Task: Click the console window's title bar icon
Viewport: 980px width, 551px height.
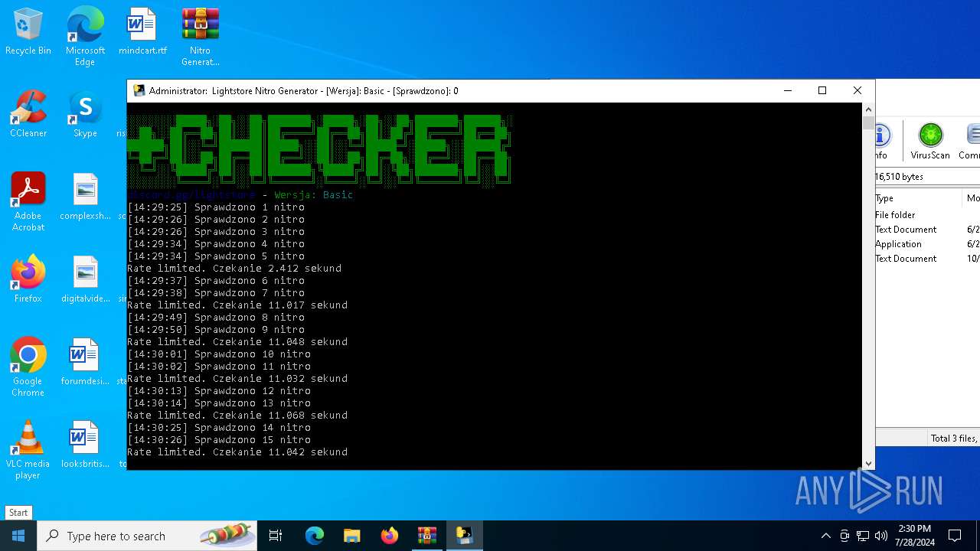Action: pyautogui.click(x=139, y=90)
